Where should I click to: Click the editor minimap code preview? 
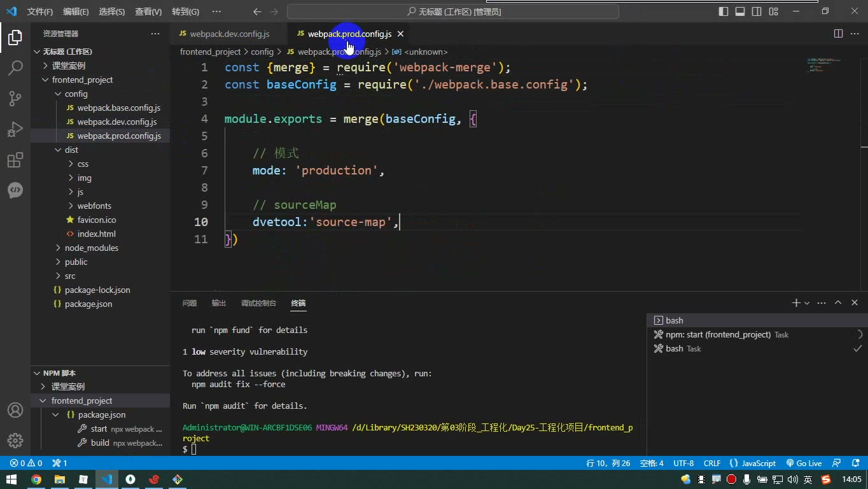pos(824,65)
